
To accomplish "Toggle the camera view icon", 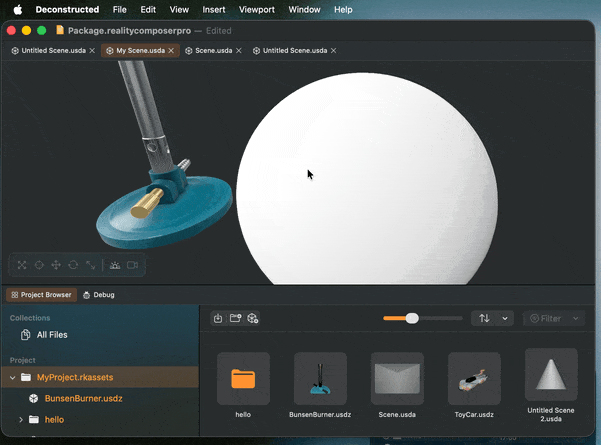I will (x=133, y=265).
